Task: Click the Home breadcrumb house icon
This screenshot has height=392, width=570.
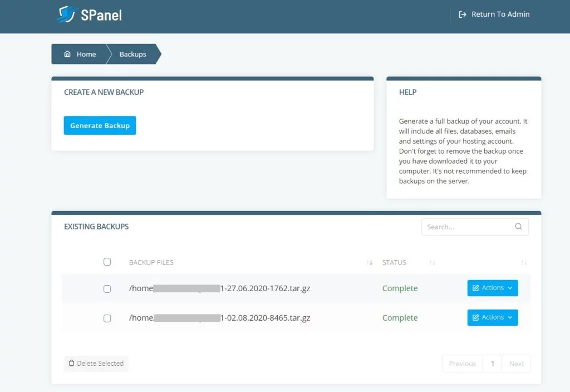Action: (67, 55)
